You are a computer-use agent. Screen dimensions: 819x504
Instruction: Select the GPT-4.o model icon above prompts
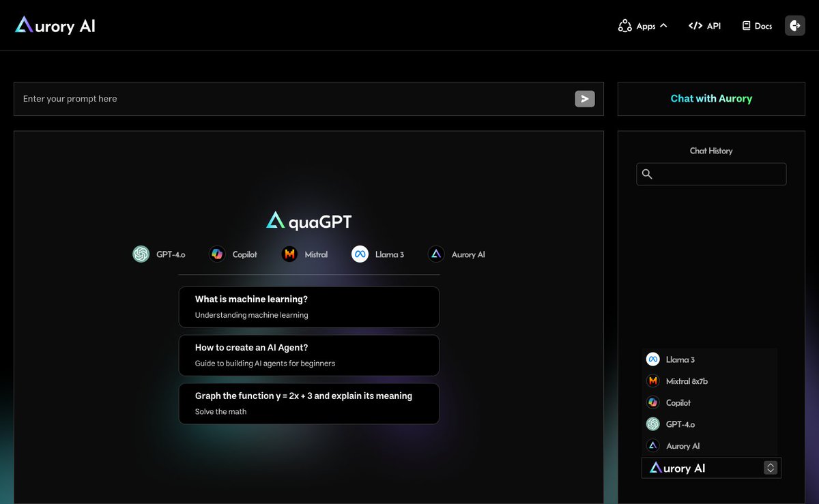(x=141, y=254)
